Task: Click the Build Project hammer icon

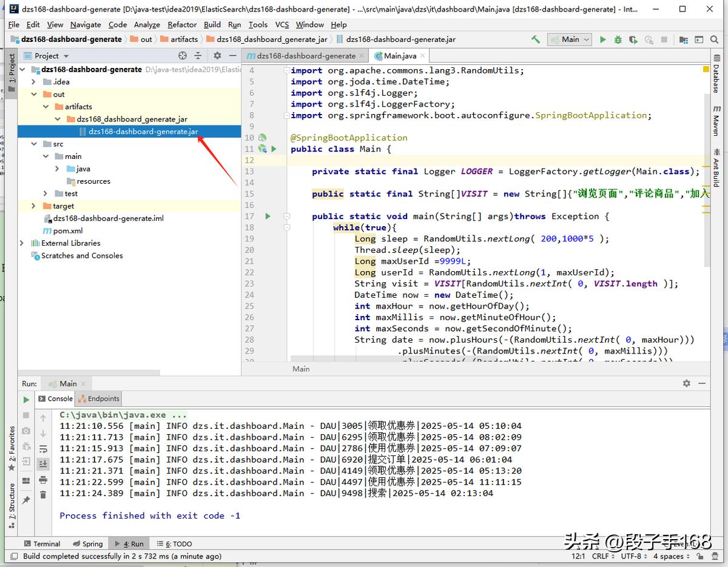Action: pos(535,39)
